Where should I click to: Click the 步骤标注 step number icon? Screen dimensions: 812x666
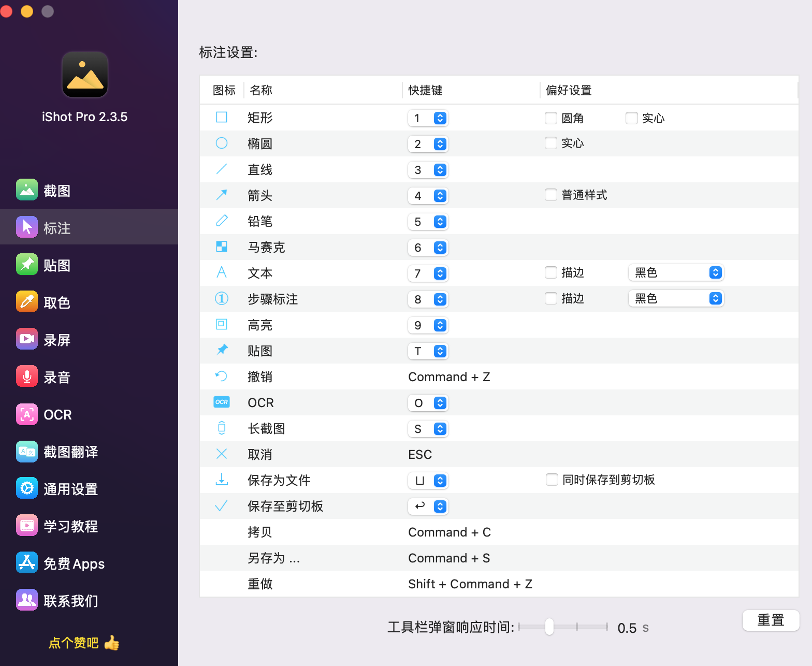click(x=222, y=298)
